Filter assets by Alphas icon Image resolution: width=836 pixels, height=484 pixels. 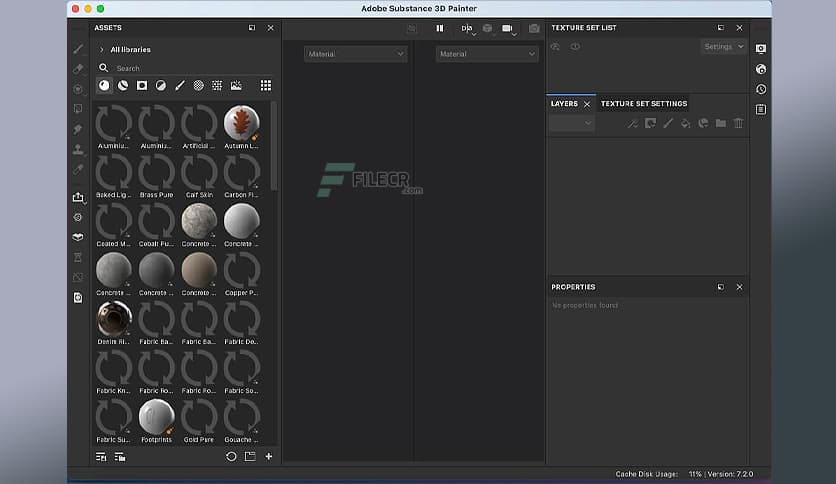click(x=198, y=85)
